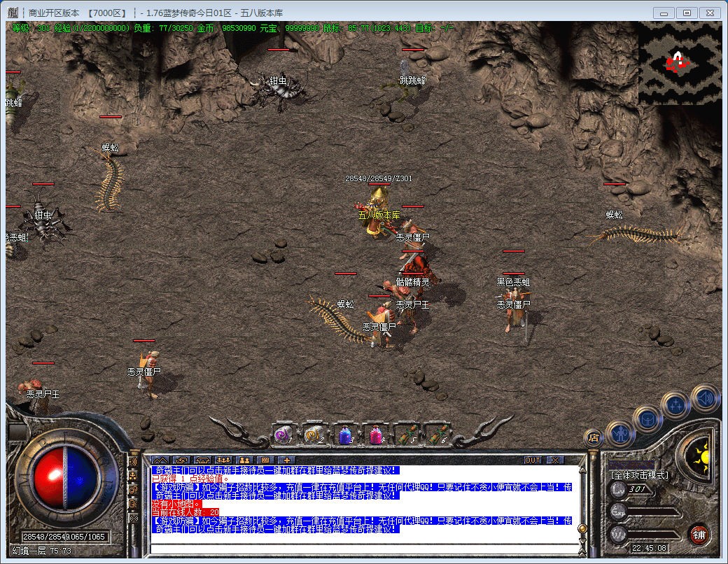Click the window title bar dragon icon

(x=13, y=13)
